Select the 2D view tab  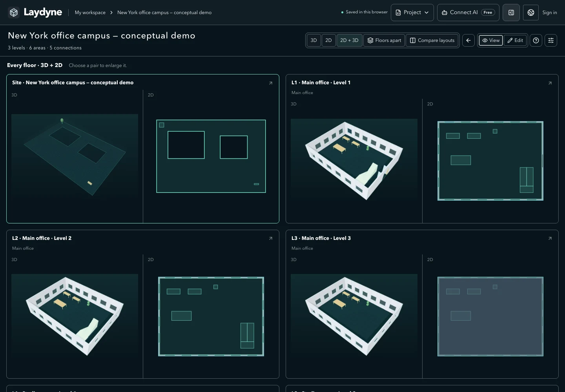(x=329, y=40)
